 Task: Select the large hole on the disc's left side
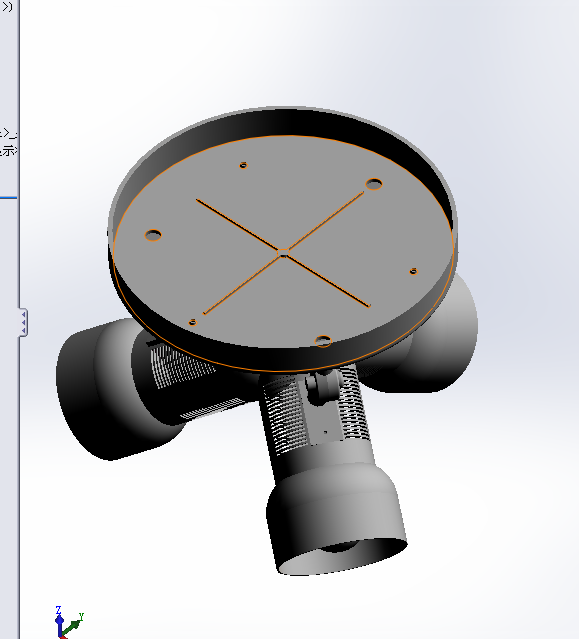(153, 235)
